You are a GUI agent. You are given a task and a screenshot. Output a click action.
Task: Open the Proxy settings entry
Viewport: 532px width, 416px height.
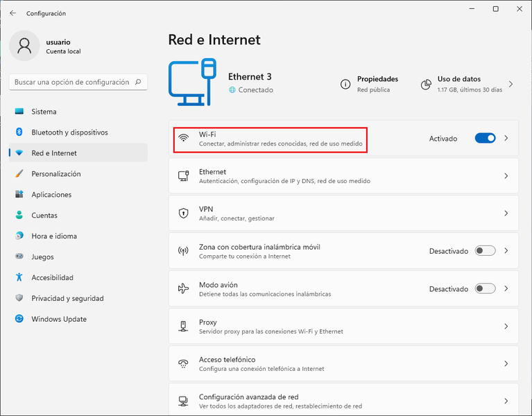point(343,326)
